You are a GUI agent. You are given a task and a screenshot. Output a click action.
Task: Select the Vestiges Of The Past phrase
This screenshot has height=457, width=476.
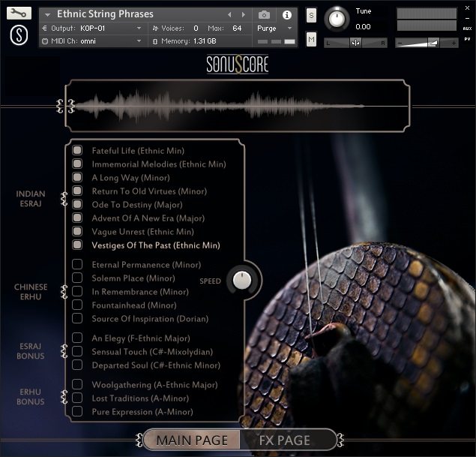(156, 245)
